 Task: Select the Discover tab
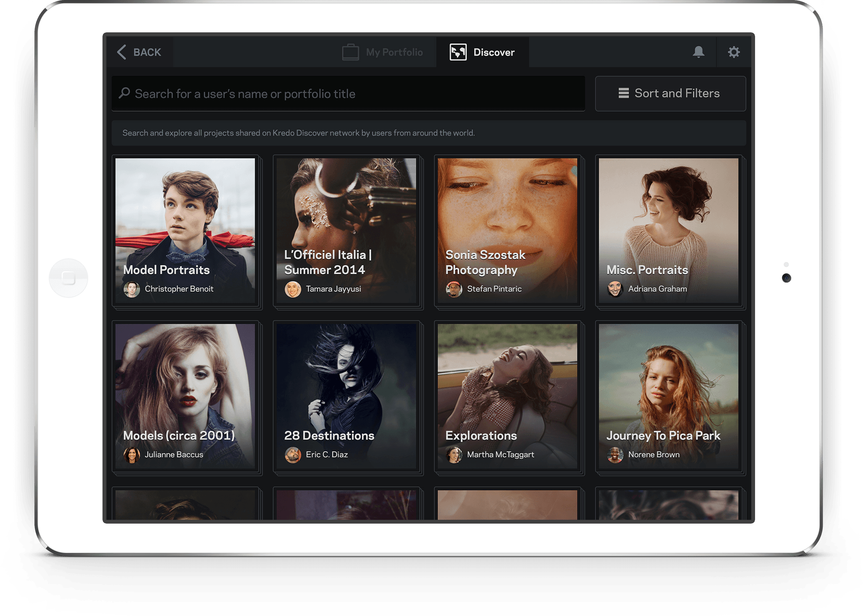[x=483, y=52]
